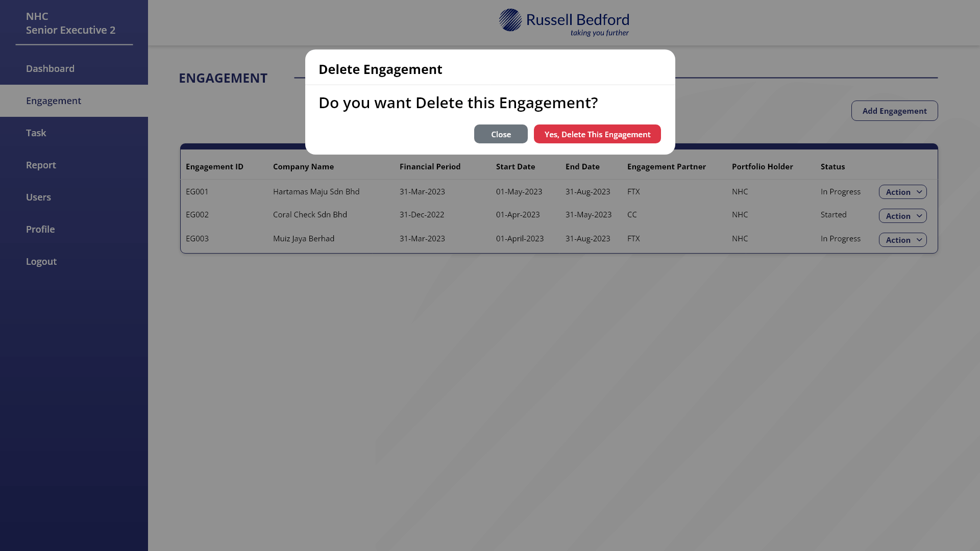Image resolution: width=980 pixels, height=551 pixels.
Task: Expand the Action dropdown for EG001
Action: [x=902, y=192]
